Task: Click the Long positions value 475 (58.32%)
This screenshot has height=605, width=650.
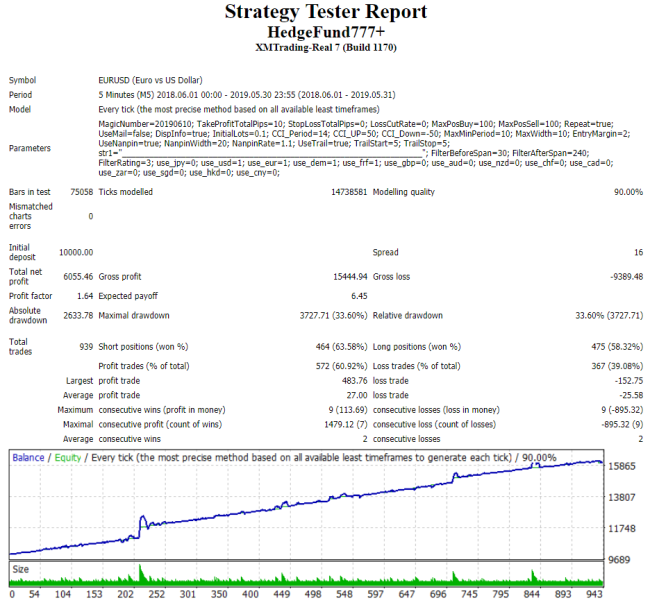Action: pos(617,347)
